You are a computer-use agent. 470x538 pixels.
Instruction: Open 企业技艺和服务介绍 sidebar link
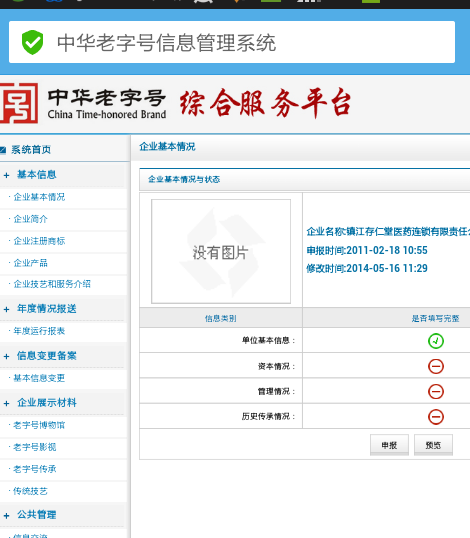[x=52, y=284]
